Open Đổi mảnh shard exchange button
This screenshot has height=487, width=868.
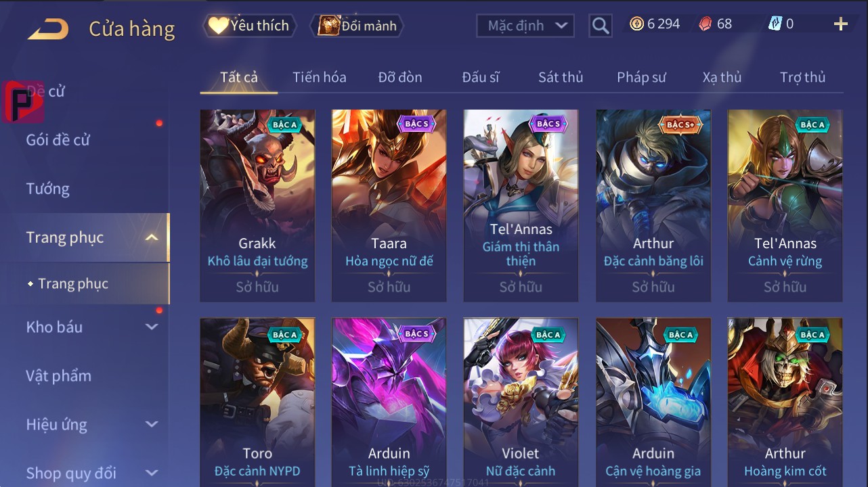point(357,26)
